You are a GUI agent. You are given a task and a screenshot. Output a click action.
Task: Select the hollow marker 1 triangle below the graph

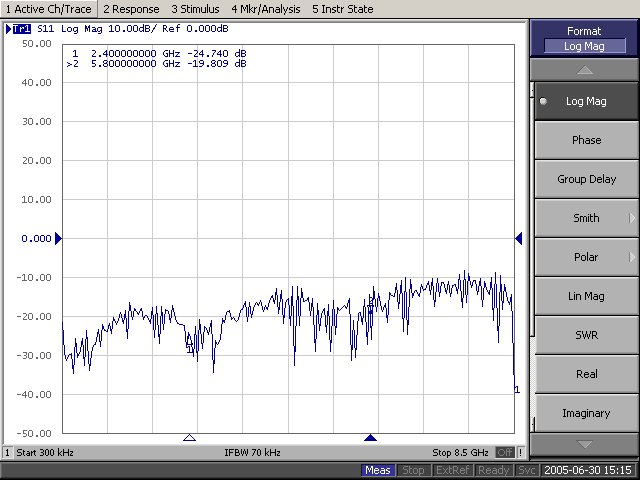coord(189,438)
